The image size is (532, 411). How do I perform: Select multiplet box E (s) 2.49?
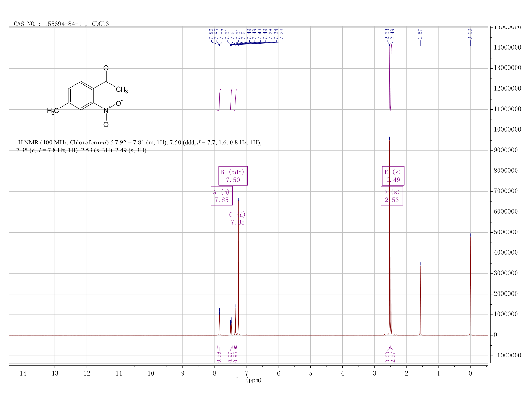click(x=393, y=176)
